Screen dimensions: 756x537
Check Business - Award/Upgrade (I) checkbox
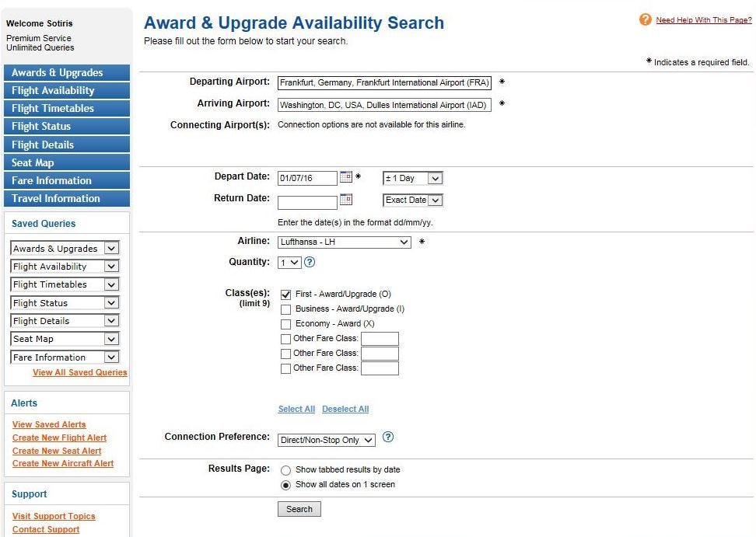point(286,309)
